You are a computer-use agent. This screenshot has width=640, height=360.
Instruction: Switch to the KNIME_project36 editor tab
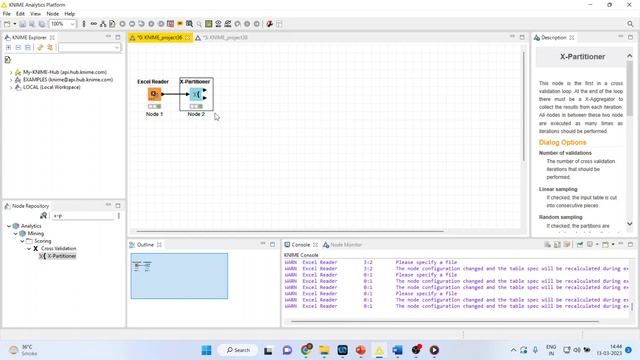[159, 38]
